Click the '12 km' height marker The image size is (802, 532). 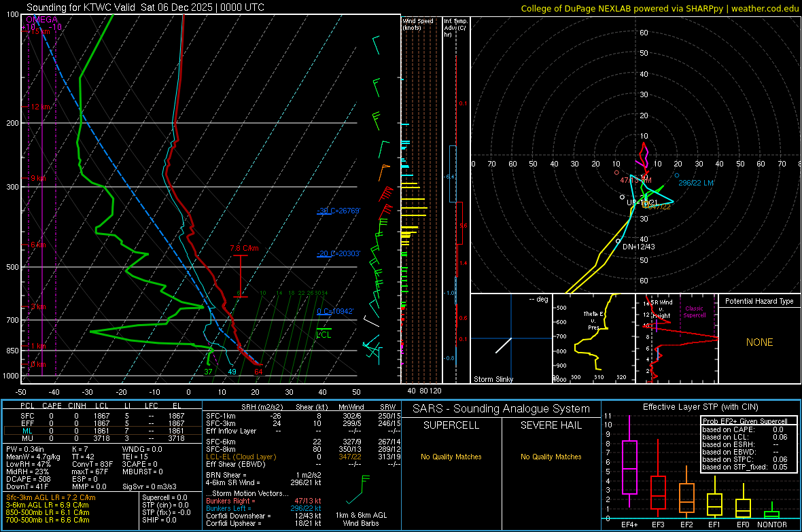(x=41, y=107)
